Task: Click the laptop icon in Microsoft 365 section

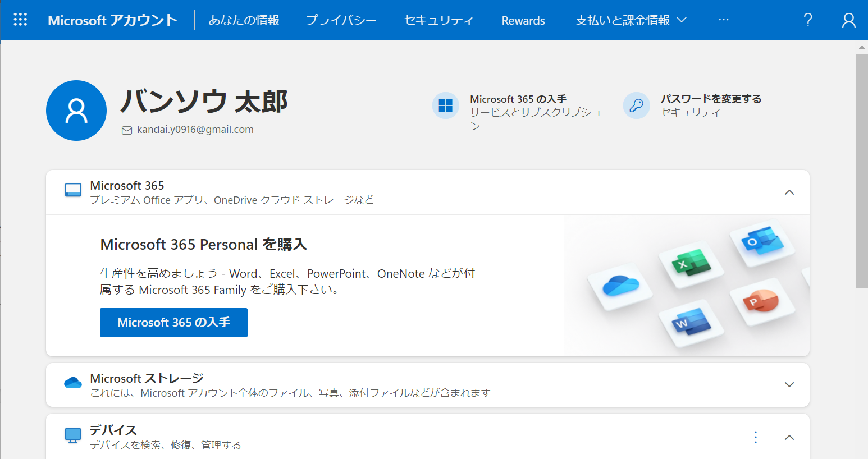Action: [x=73, y=190]
